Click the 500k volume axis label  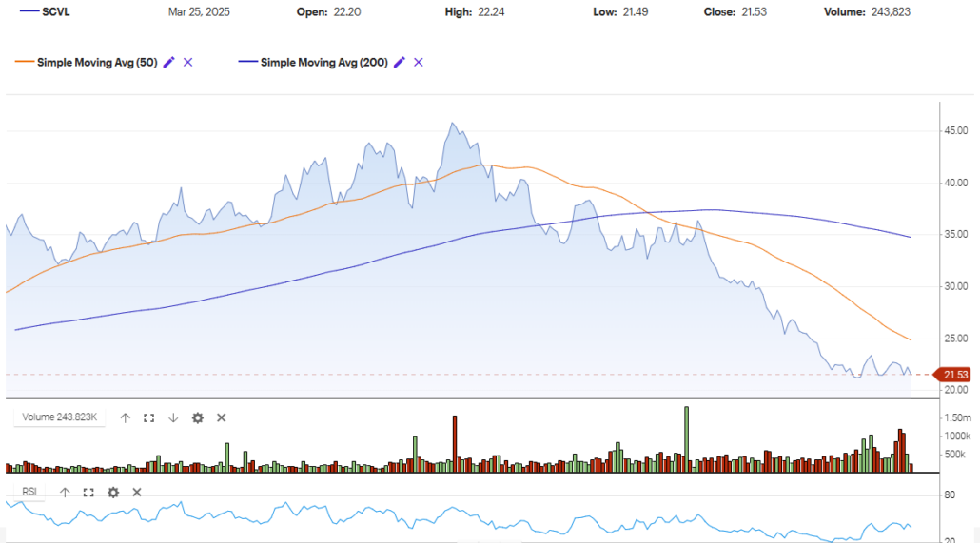point(955,455)
